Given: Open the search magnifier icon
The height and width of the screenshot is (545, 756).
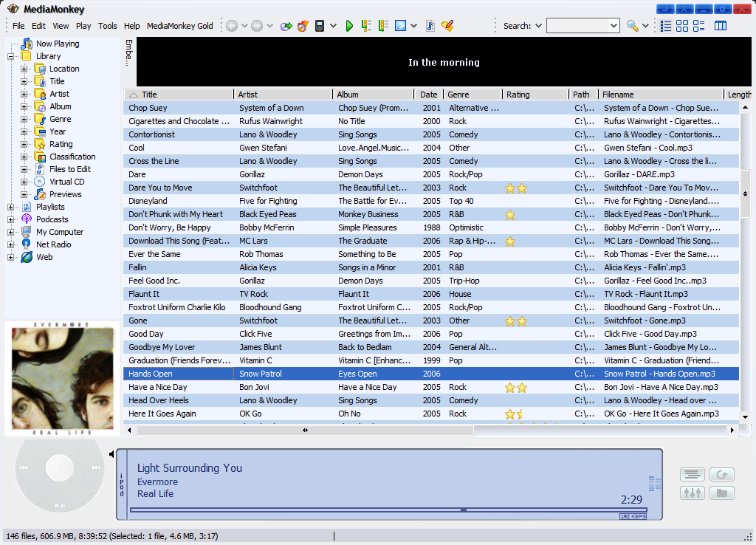Looking at the screenshot, I should (632, 26).
